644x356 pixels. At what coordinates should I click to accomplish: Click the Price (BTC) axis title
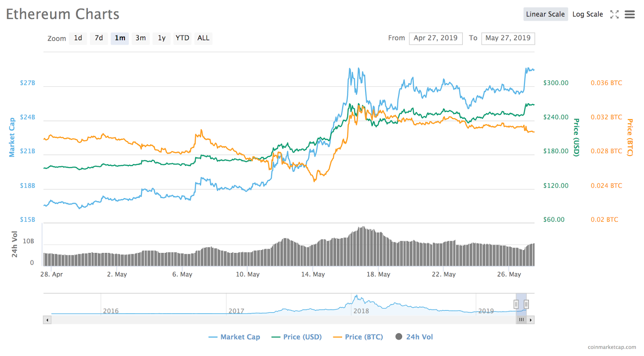tap(630, 137)
